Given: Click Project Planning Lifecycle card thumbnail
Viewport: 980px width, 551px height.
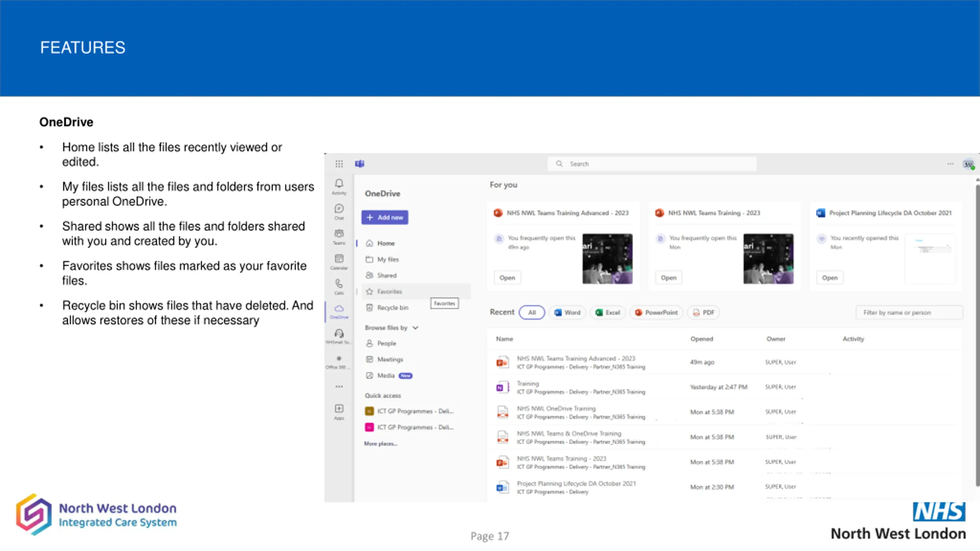Looking at the screenshot, I should click(x=930, y=259).
